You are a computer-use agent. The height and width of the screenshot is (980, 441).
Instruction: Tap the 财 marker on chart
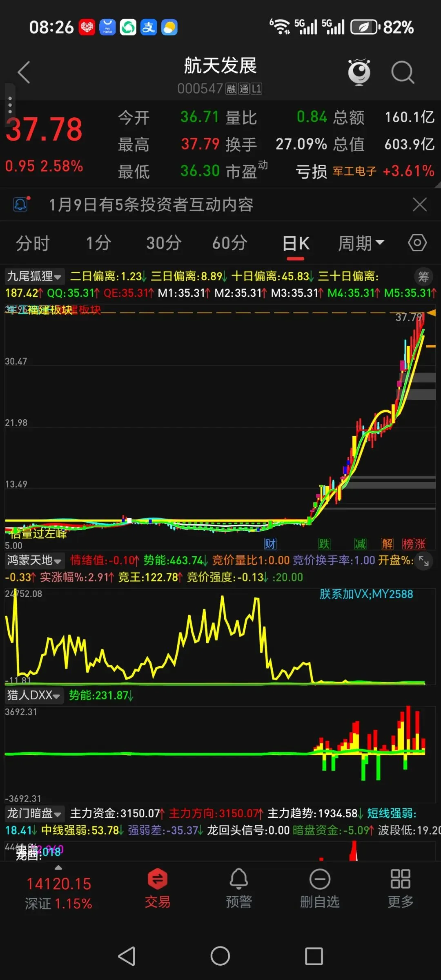270,544
